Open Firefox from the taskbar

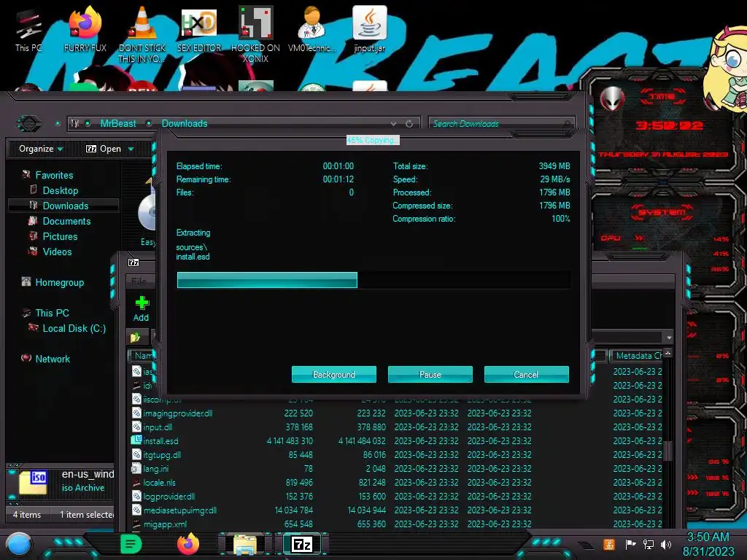pos(187,544)
